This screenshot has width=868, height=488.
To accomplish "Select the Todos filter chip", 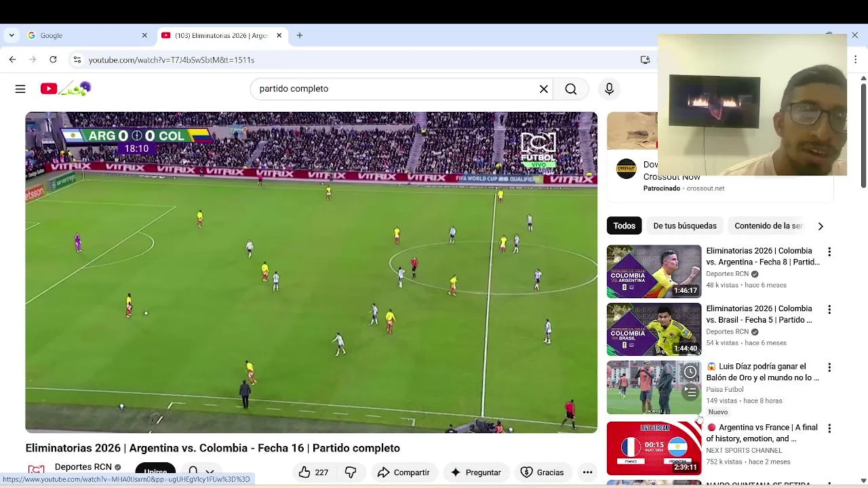I will click(x=624, y=226).
